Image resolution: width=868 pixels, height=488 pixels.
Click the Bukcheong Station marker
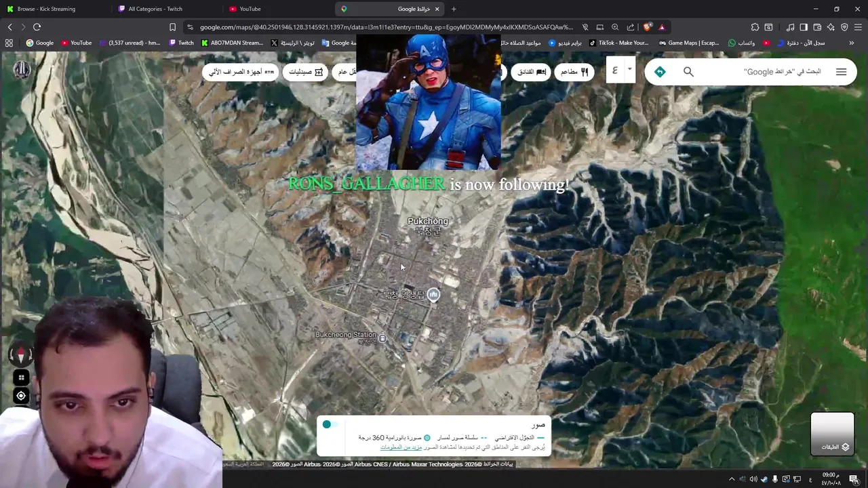pos(382,338)
